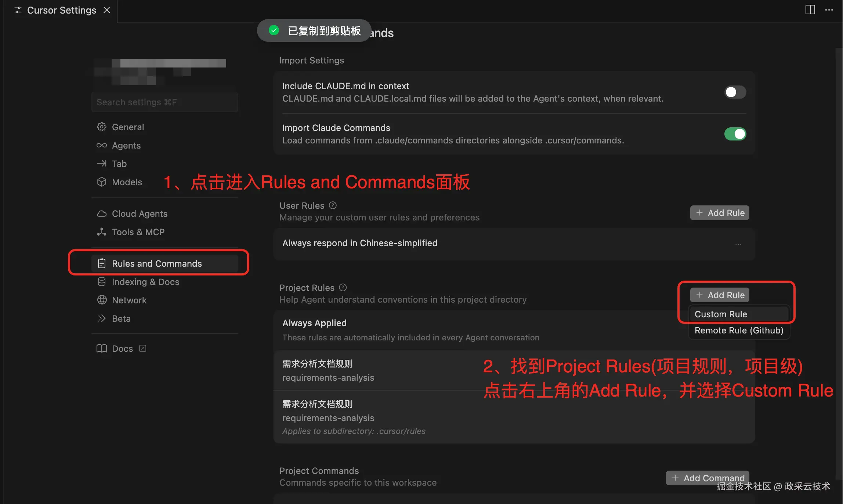The image size is (843, 504).
Task: Click the Cloud Agents cloud icon
Action: click(102, 213)
